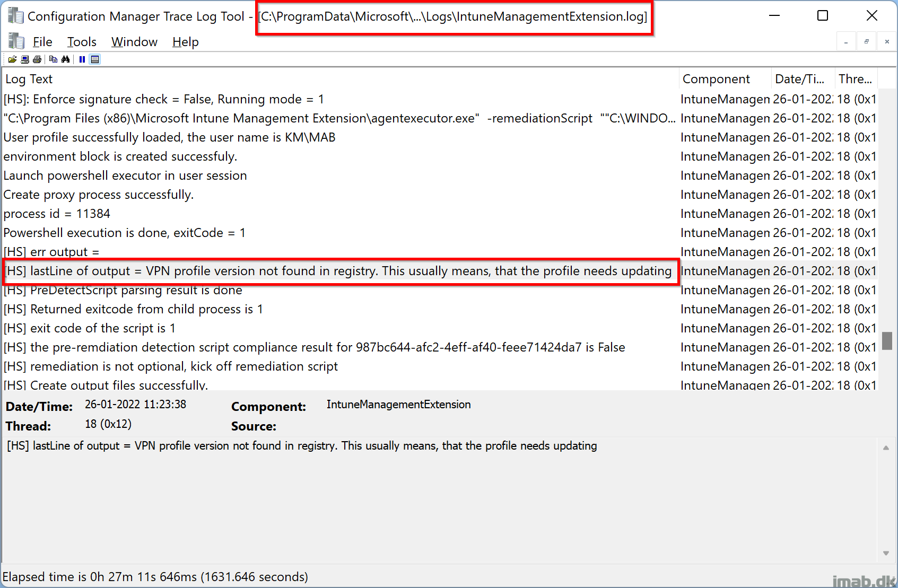This screenshot has width=898, height=588.
Task: Select the 'remediation is not optional' log row
Action: (x=440, y=366)
